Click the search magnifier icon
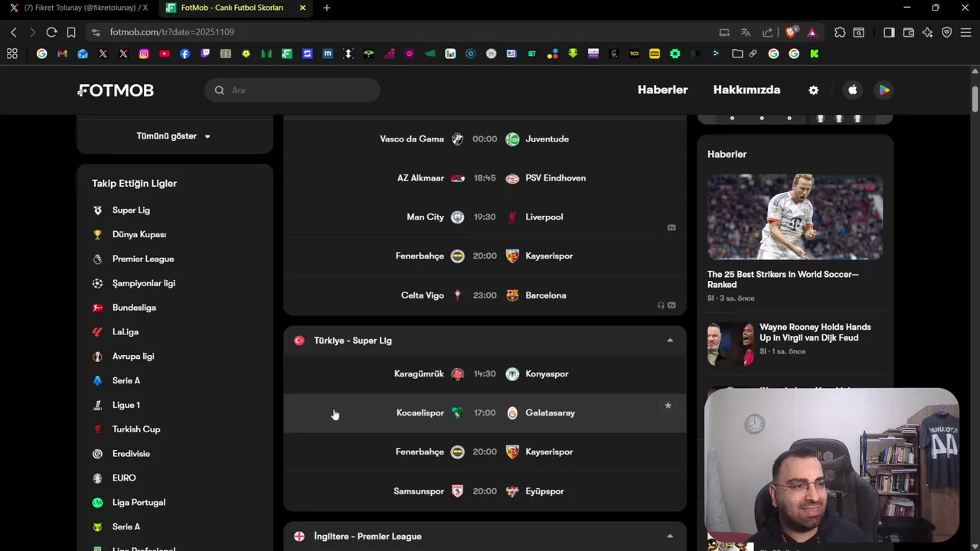 (x=220, y=90)
